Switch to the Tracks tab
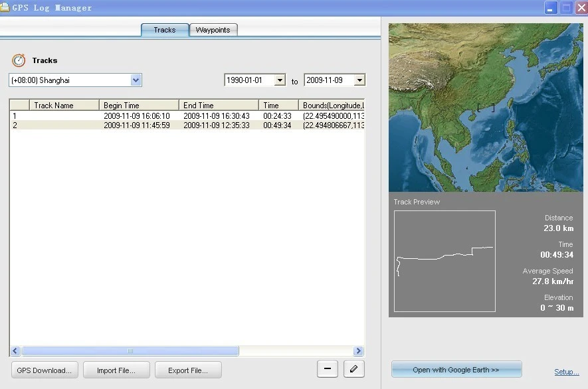 click(165, 30)
